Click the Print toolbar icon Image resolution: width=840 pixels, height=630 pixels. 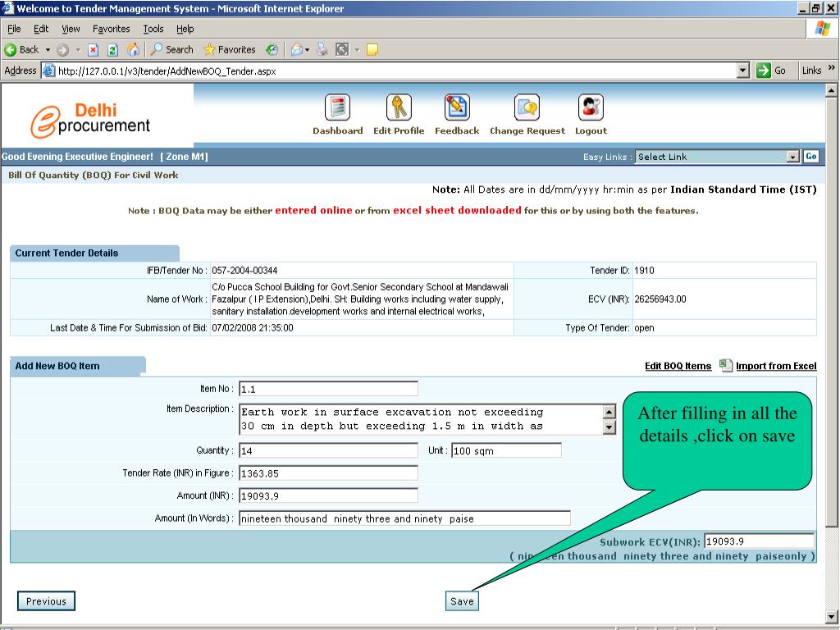tap(322, 50)
